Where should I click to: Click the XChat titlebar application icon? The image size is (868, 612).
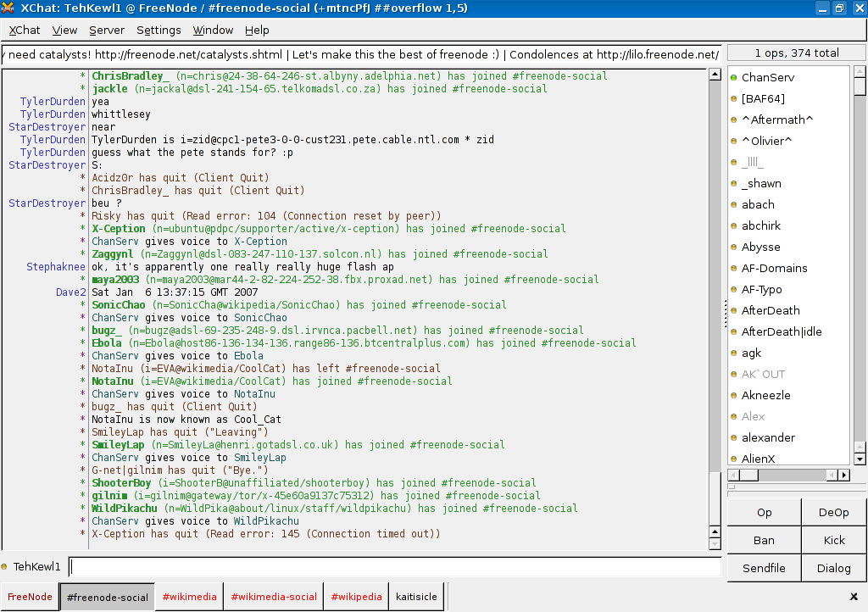coord(8,8)
